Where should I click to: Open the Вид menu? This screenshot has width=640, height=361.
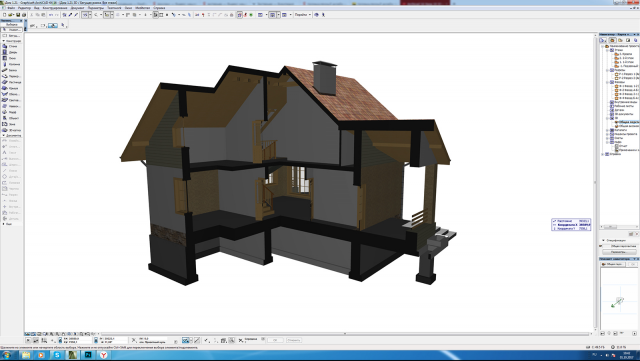click(x=37, y=8)
